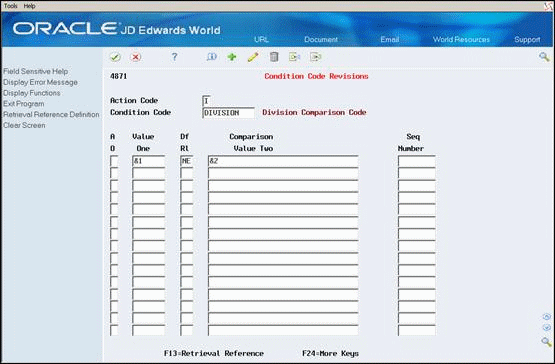Open the Help menu

pyautogui.click(x=29, y=6)
